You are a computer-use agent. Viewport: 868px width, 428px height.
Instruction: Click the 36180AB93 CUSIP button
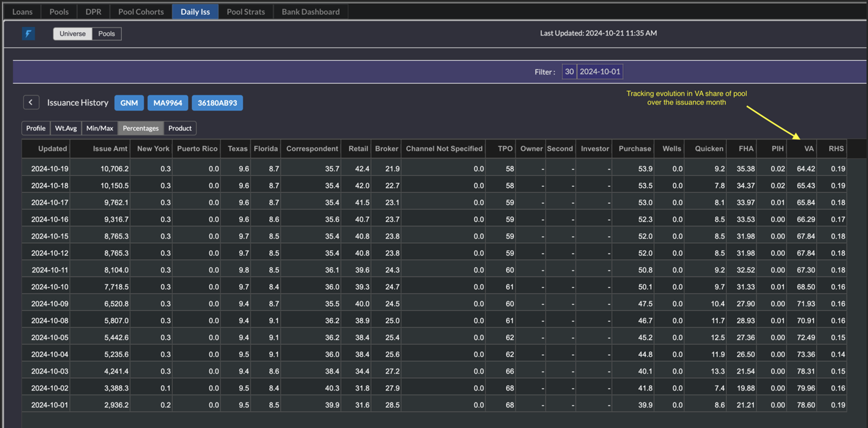click(x=217, y=103)
